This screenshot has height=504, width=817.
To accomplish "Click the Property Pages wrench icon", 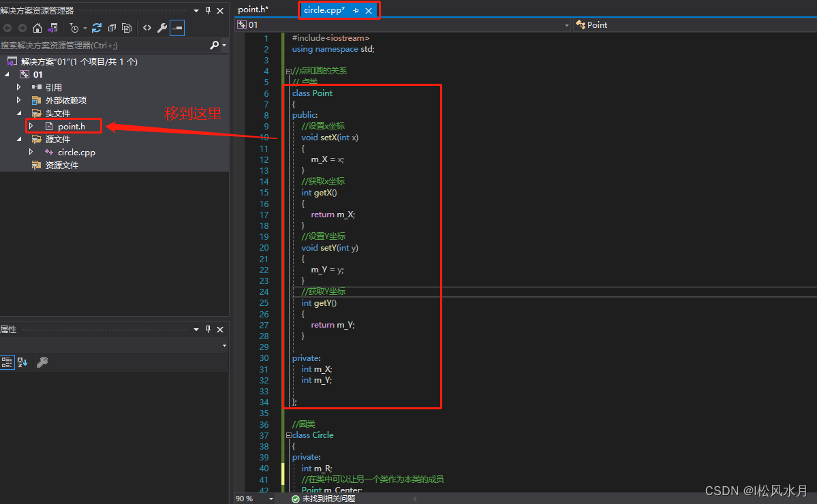I will point(42,362).
